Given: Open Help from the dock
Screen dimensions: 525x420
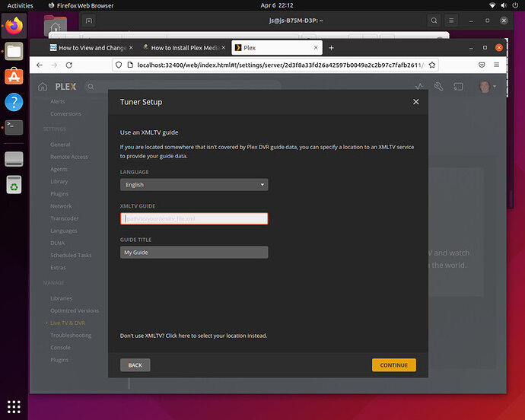Looking at the screenshot, I should [x=14, y=102].
